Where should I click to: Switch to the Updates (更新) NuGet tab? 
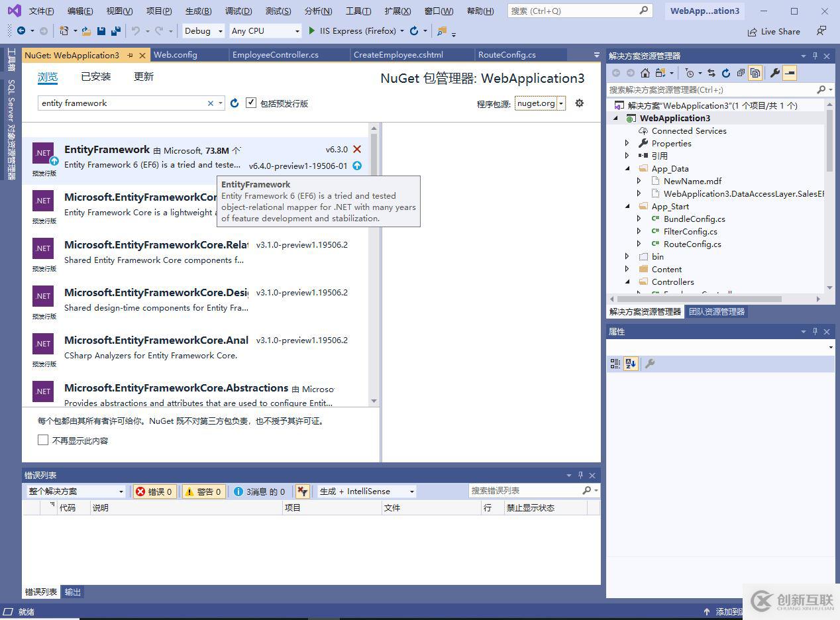pyautogui.click(x=144, y=77)
